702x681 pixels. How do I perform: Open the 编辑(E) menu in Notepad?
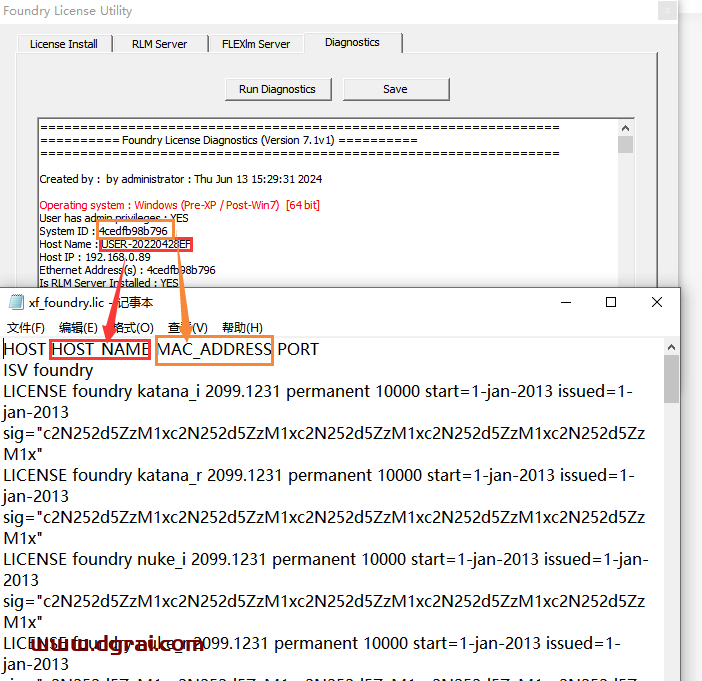[78, 328]
